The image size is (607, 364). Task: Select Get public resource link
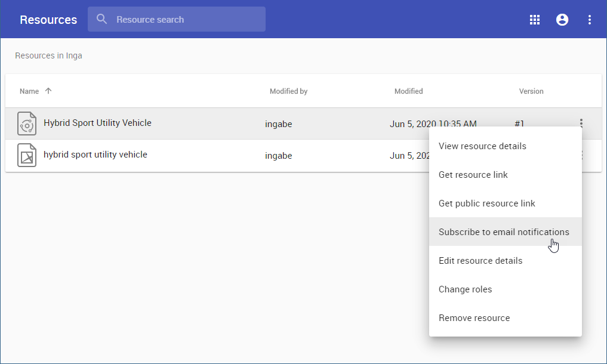(487, 203)
